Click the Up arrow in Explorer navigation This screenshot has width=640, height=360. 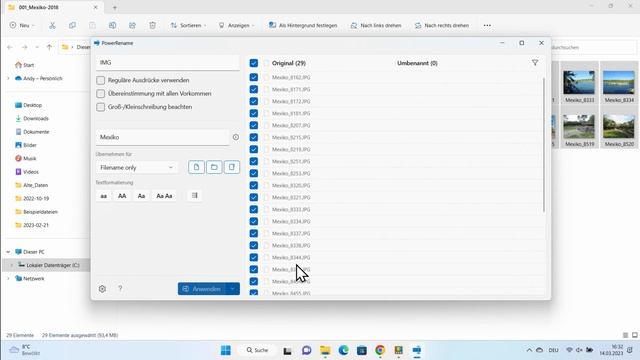[49, 47]
